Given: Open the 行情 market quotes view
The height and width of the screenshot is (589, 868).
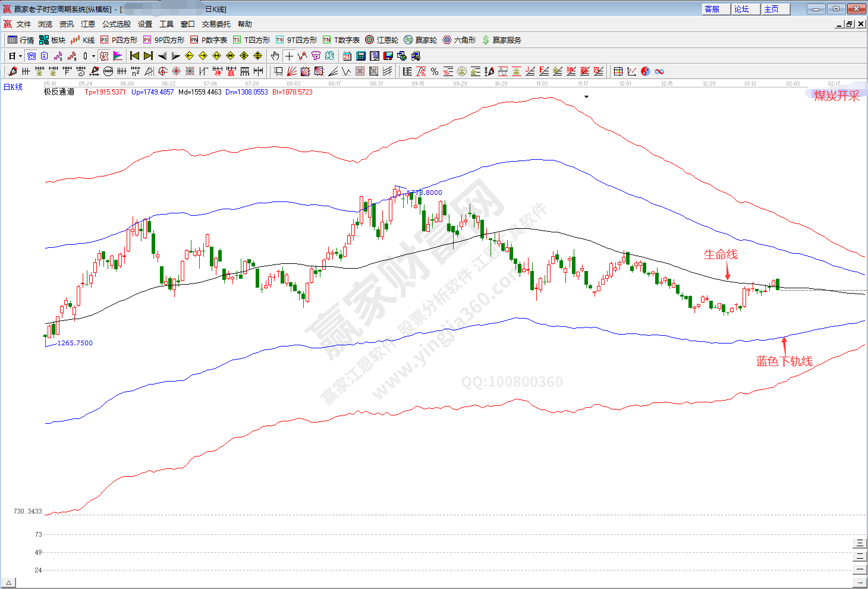Looking at the screenshot, I should [20, 40].
